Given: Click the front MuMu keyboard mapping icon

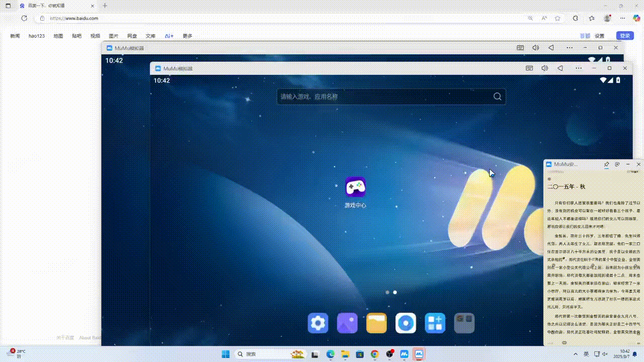Looking at the screenshot, I should click(x=529, y=68).
